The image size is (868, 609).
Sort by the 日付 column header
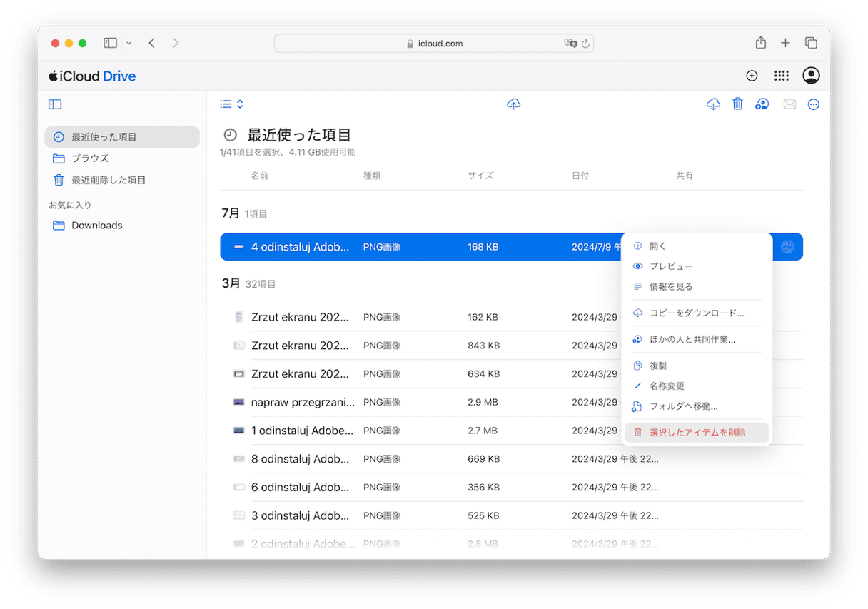coord(580,176)
